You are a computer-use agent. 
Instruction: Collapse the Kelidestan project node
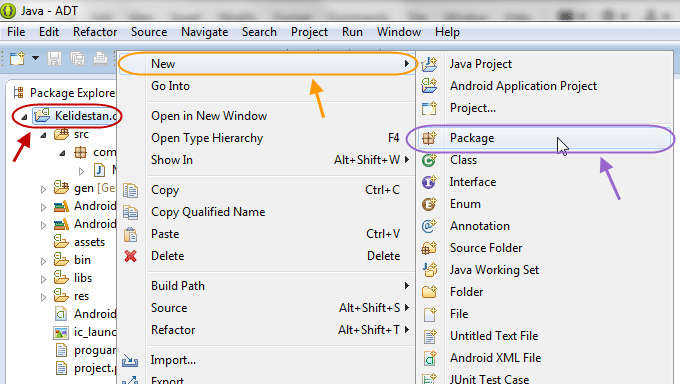[24, 117]
